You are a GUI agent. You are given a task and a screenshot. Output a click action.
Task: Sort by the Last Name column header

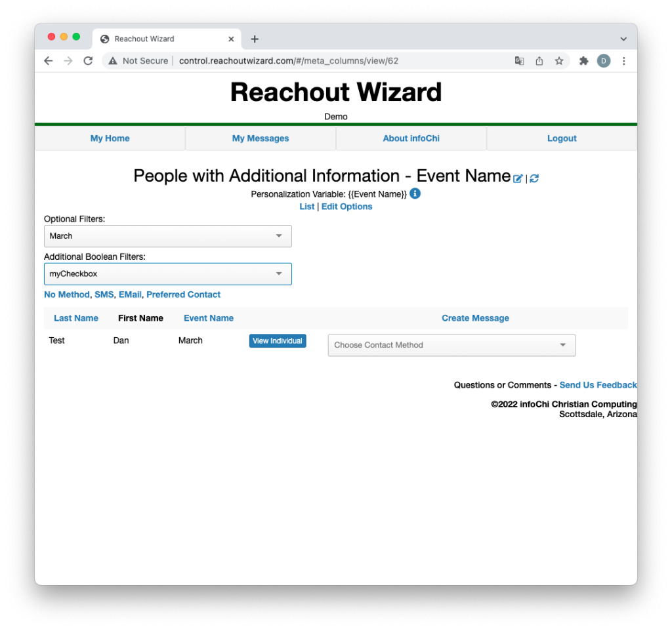[76, 318]
